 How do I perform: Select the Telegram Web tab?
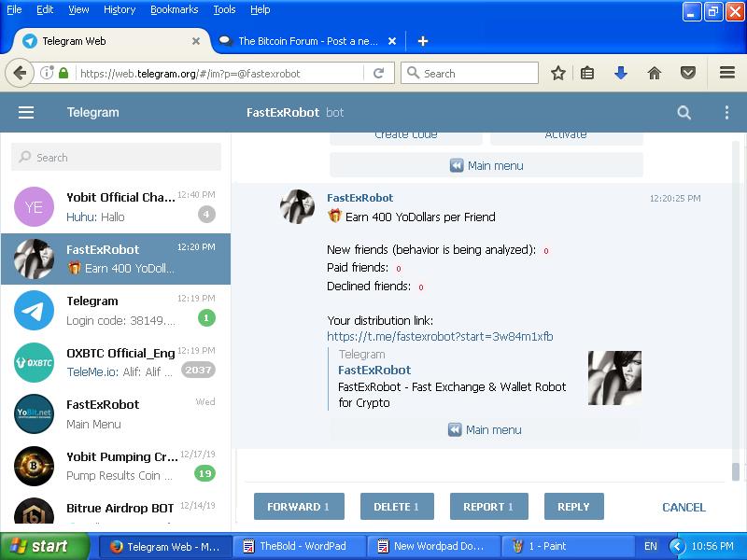coord(109,41)
